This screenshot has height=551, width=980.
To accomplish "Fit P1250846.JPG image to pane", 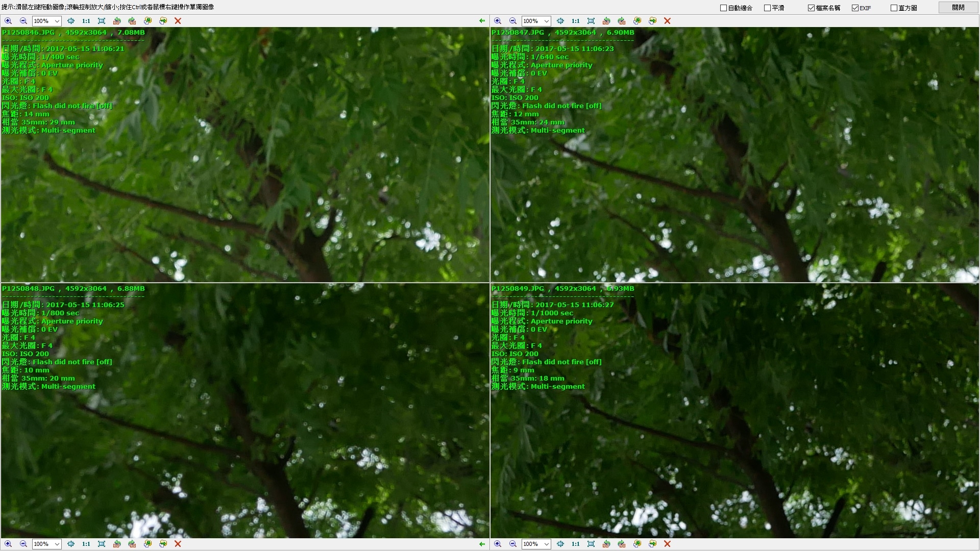I will point(71,21).
